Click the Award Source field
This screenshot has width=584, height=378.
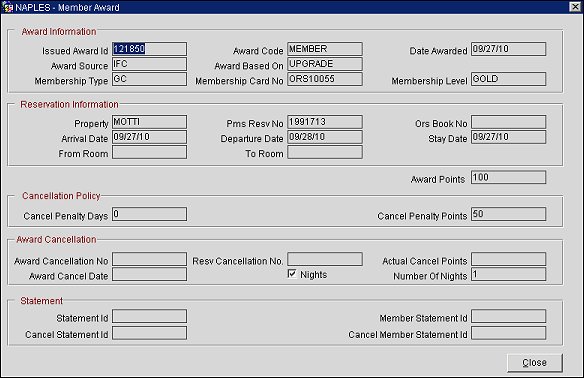(x=149, y=64)
